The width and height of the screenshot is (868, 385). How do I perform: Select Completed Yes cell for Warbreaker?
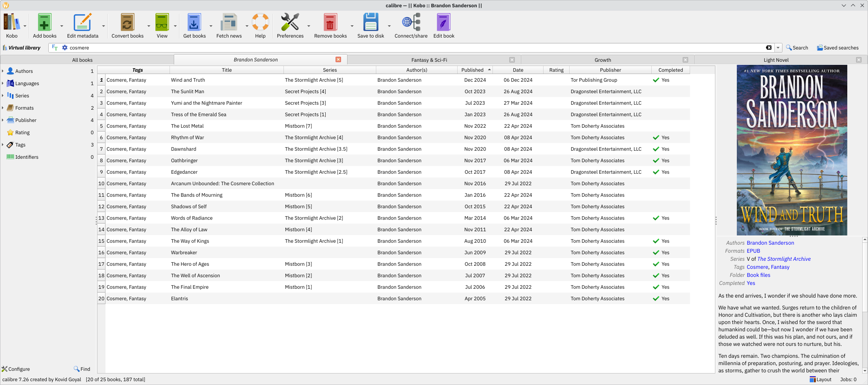point(670,252)
